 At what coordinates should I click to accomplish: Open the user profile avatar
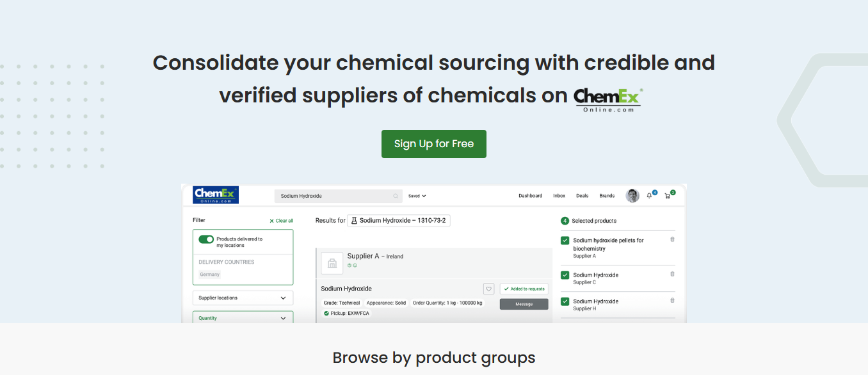point(632,196)
